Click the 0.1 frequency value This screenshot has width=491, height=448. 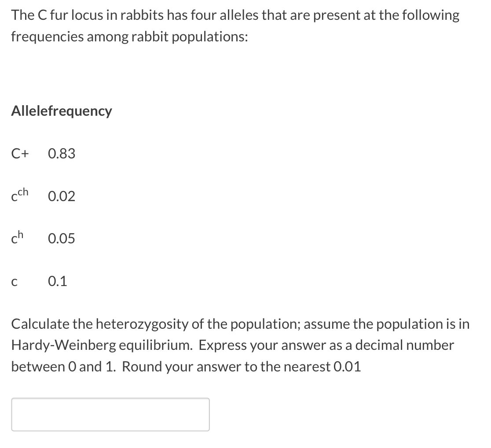point(58,281)
